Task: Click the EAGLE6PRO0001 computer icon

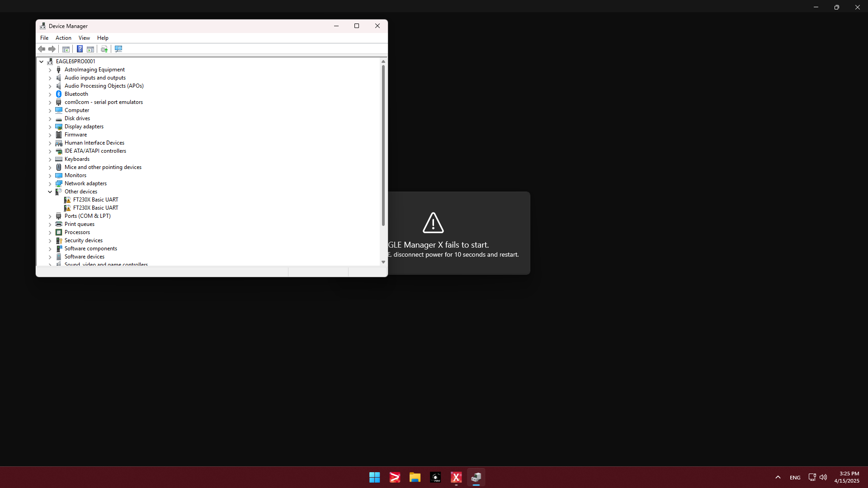Action: point(50,61)
